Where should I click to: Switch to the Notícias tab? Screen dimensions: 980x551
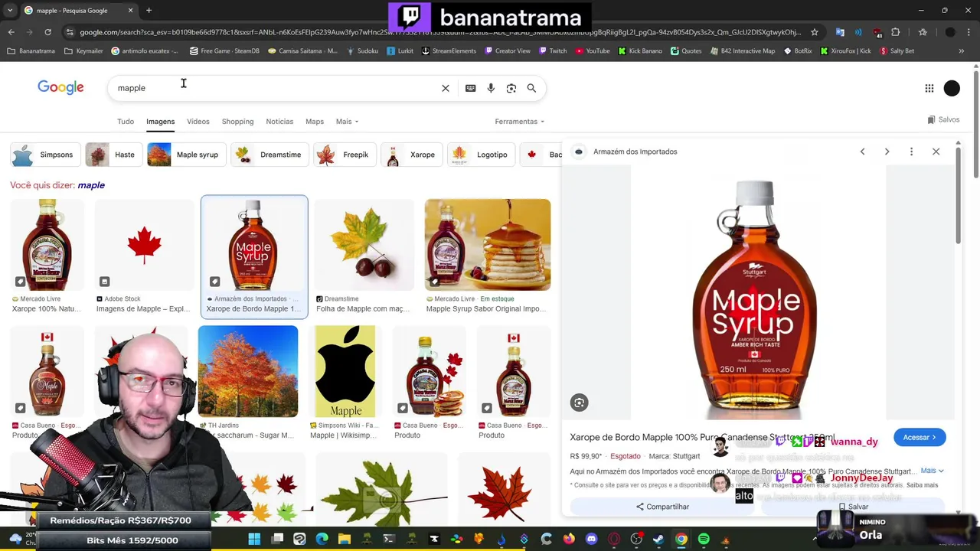[x=279, y=122]
